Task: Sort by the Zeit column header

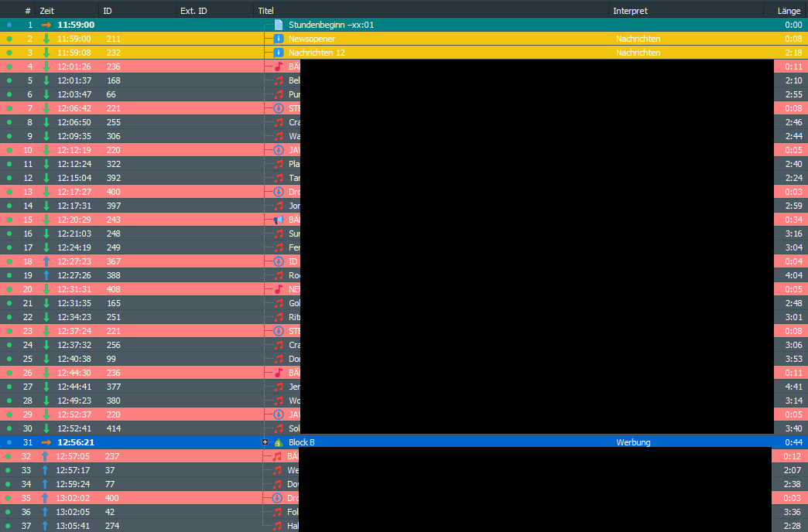Action: [47, 11]
